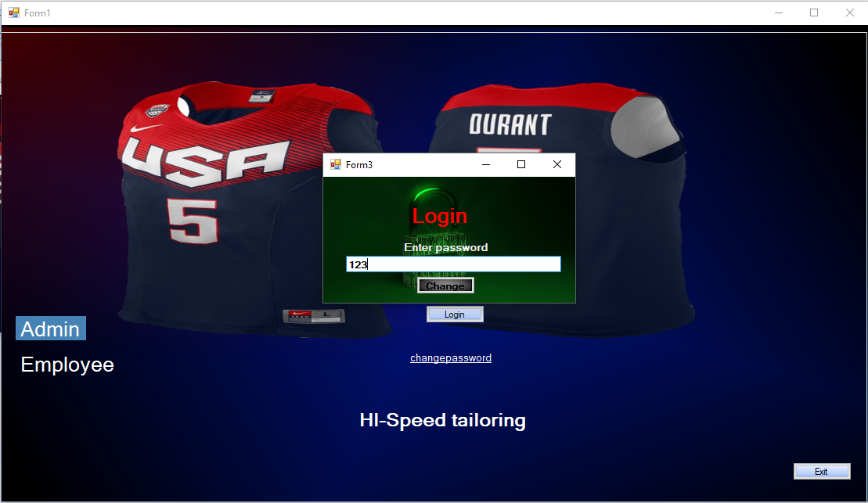868x503 pixels.
Task: Click the Form3 dialog window icon
Action: (336, 164)
